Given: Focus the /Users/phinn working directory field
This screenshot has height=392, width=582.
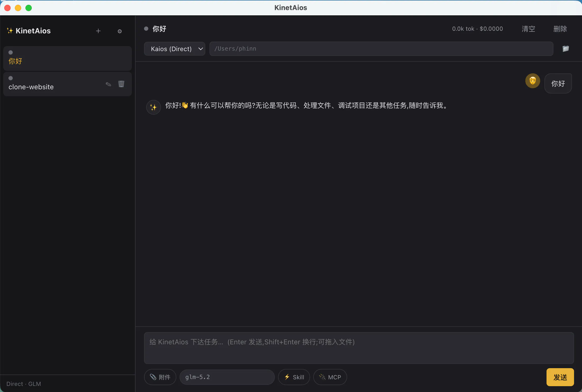Looking at the screenshot, I should 381,49.
